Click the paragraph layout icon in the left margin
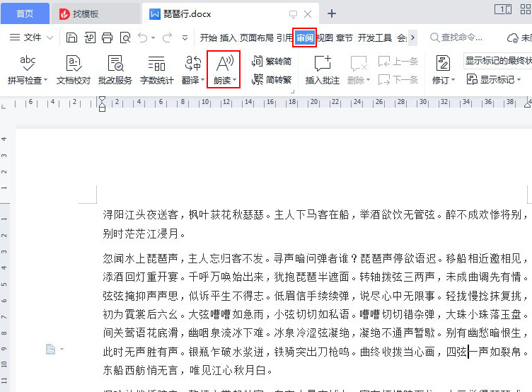This screenshot has height=392, width=532. pos(50,349)
